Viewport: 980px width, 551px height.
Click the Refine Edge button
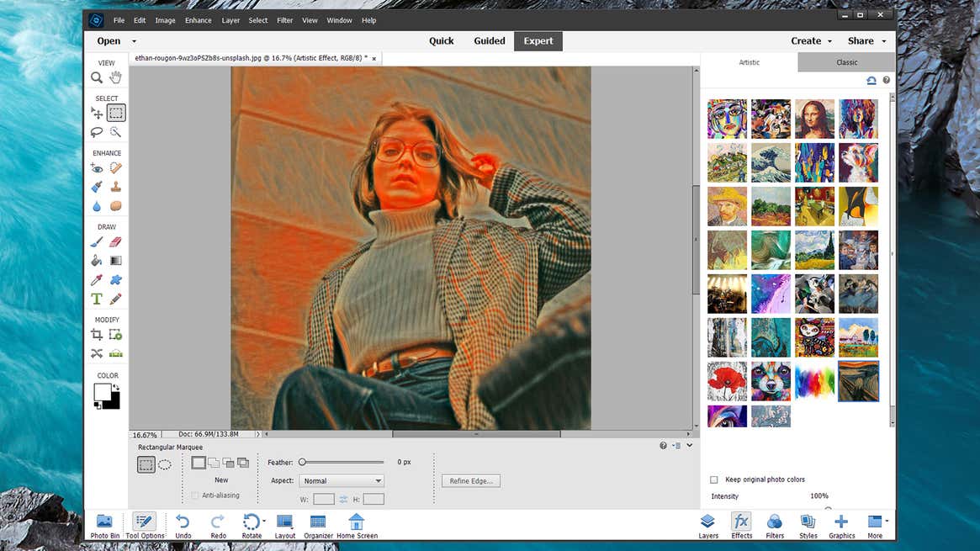point(470,481)
